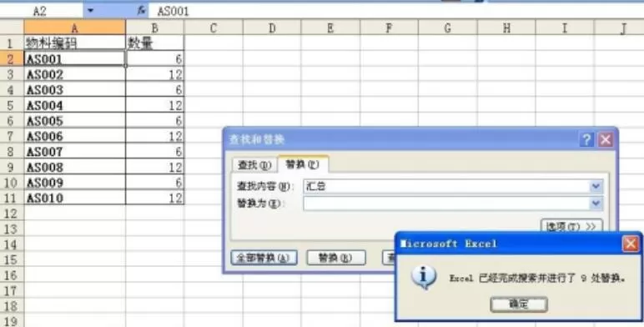Click cell containing AS007
Viewport: 644px width, 327px height.
(74, 152)
